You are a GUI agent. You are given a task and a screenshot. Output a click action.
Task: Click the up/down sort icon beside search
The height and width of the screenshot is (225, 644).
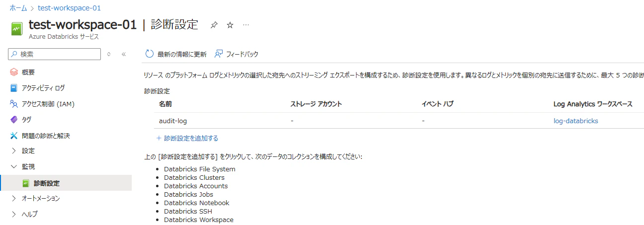(109, 54)
